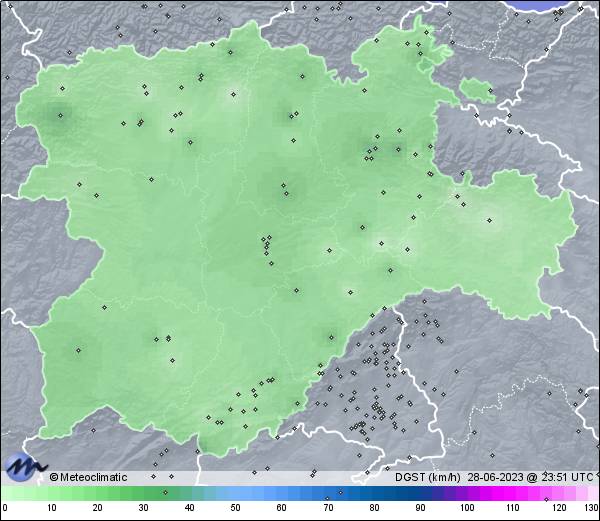The height and width of the screenshot is (521, 600).
Task: Click the 0 value on the scale
Action: [4, 508]
